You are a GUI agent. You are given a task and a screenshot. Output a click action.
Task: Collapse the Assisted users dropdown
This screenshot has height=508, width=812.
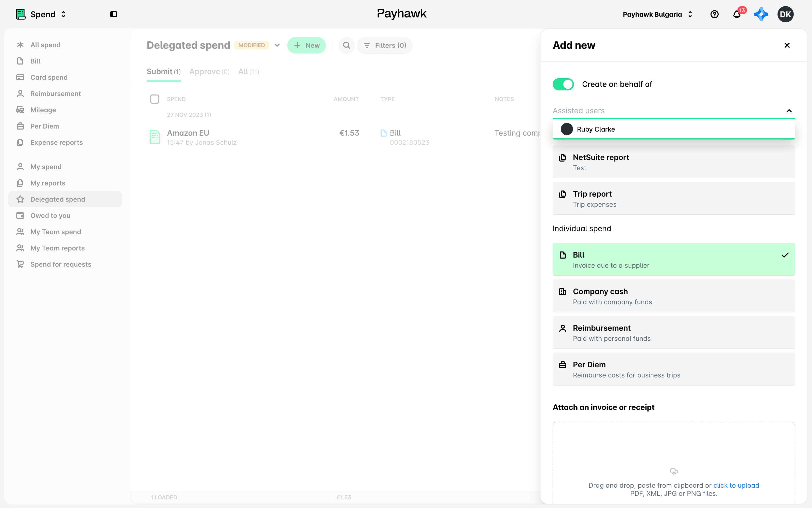(x=789, y=111)
